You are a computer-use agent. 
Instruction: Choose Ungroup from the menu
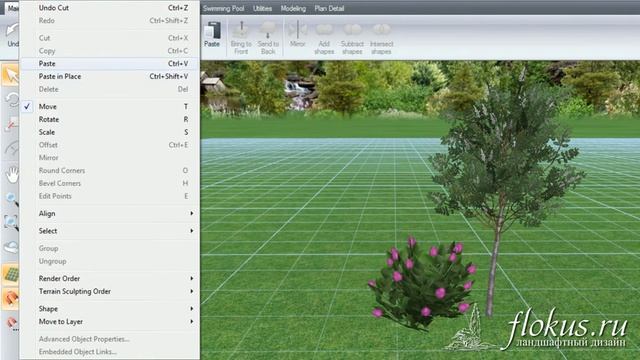110,261
